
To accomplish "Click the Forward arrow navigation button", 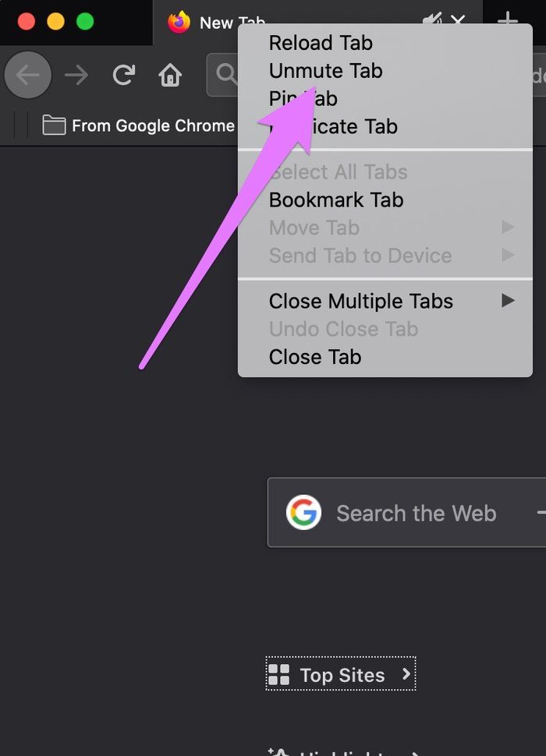I will 76,75.
